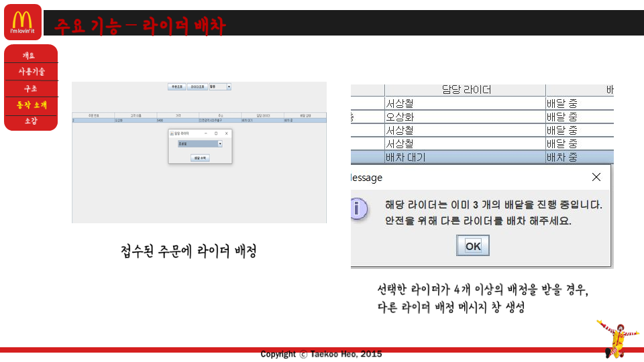
Task: Open the 개요 sidebar section
Action: [29, 56]
